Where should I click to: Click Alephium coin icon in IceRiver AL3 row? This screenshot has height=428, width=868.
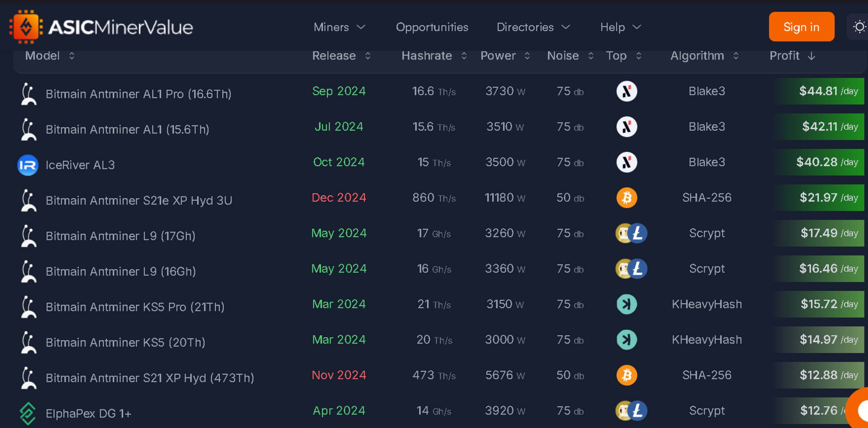tap(626, 162)
